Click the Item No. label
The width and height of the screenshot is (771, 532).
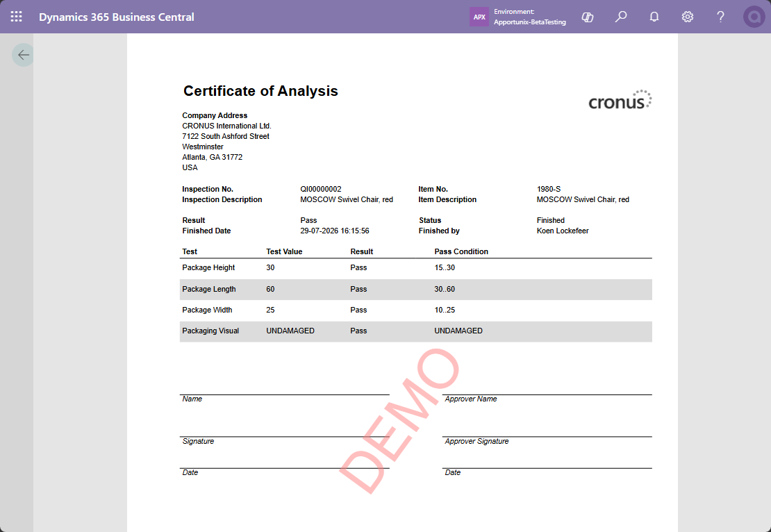pyautogui.click(x=433, y=190)
